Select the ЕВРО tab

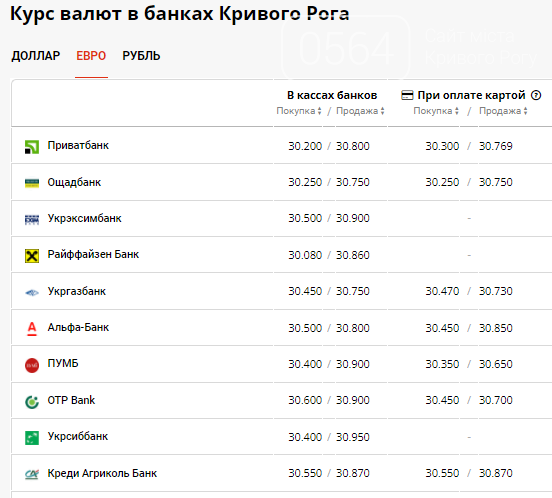pyautogui.click(x=91, y=56)
